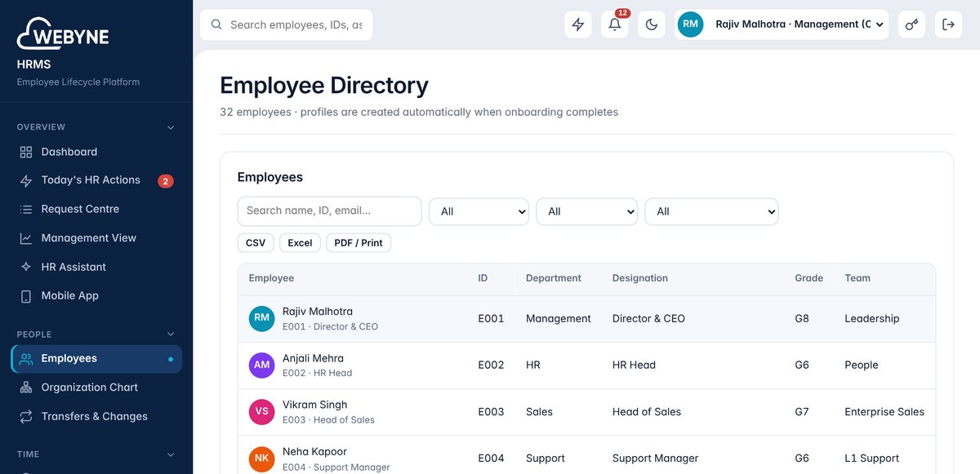Open Anjali Mehra's employee name
Image resolution: width=980 pixels, height=474 pixels.
313,358
